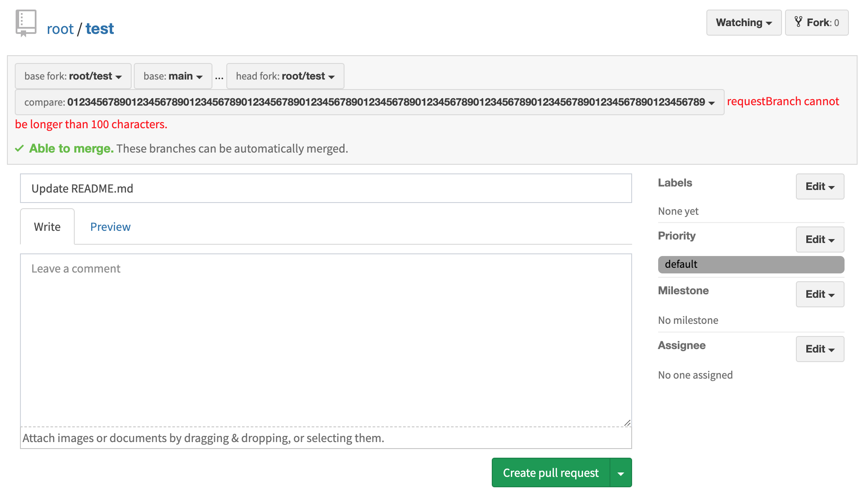
Task: Click the Create pull request button
Action: coord(551,473)
